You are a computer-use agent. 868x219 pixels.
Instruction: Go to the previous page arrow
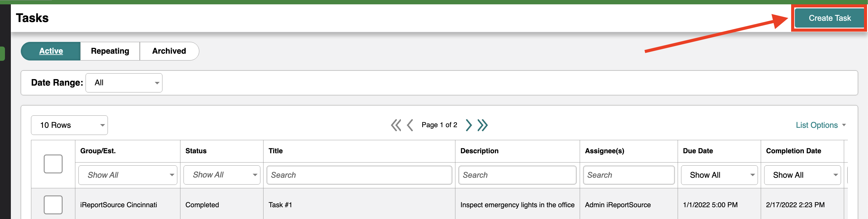[x=410, y=125]
